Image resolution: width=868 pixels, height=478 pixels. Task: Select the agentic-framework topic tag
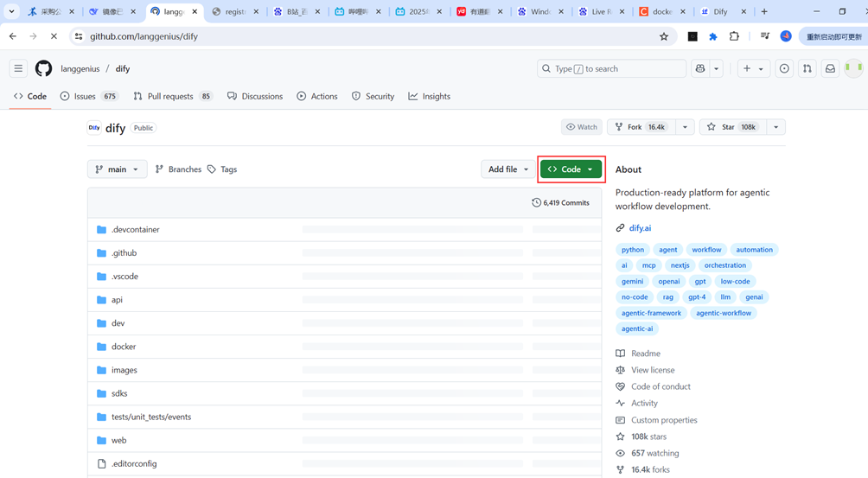coord(651,313)
